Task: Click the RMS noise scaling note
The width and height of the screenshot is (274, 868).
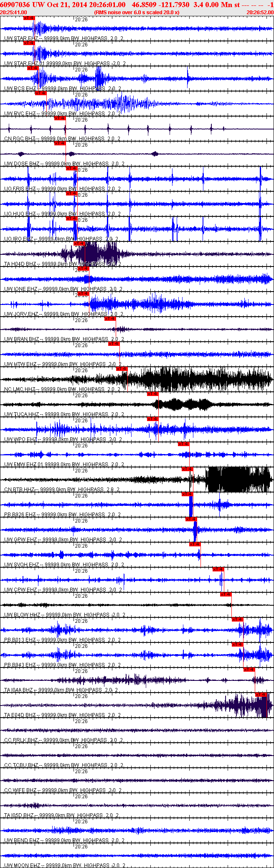Action: pos(137,13)
